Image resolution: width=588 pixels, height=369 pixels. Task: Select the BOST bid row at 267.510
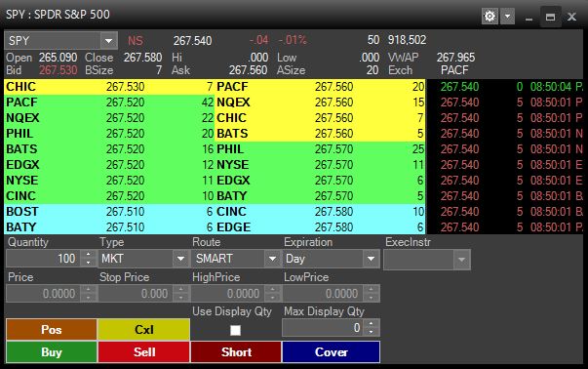pyautogui.click(x=109, y=211)
